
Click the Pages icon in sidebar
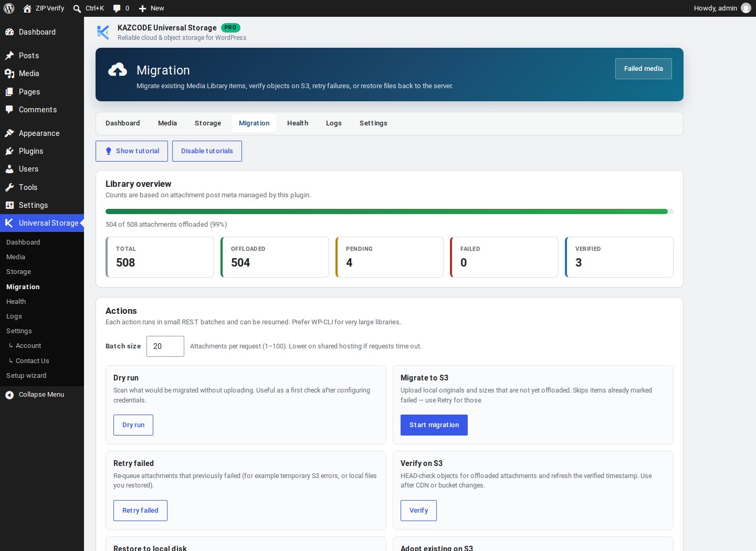click(9, 92)
